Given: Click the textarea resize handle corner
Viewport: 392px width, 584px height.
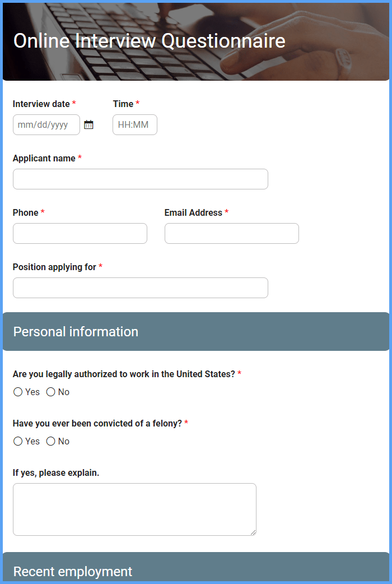Looking at the screenshot, I should (253, 532).
